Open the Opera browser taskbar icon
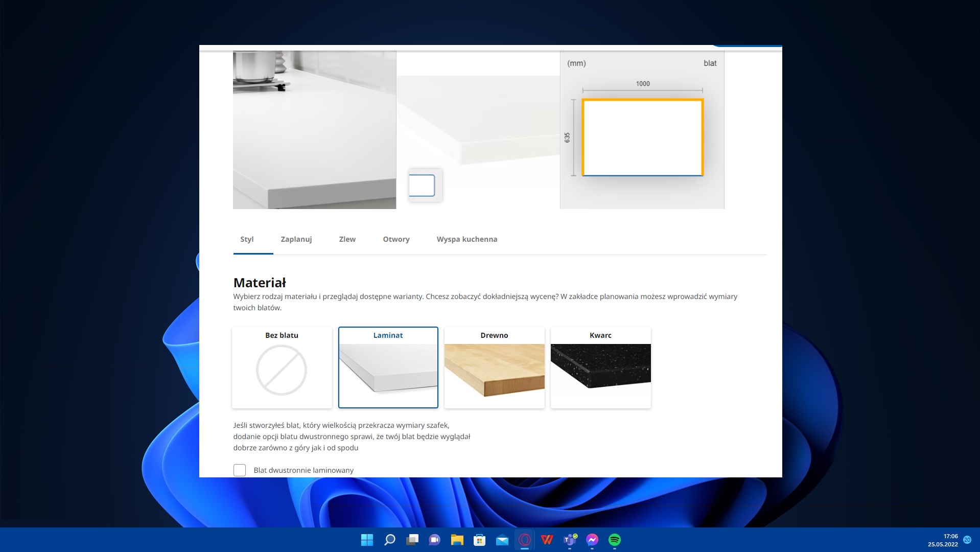The width and height of the screenshot is (980, 552). (524, 540)
